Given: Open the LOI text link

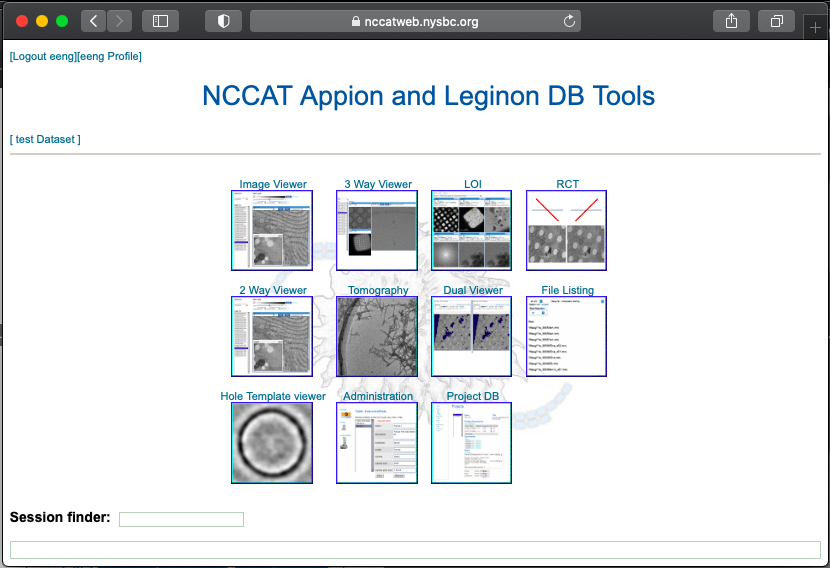Looking at the screenshot, I should click(x=473, y=184).
